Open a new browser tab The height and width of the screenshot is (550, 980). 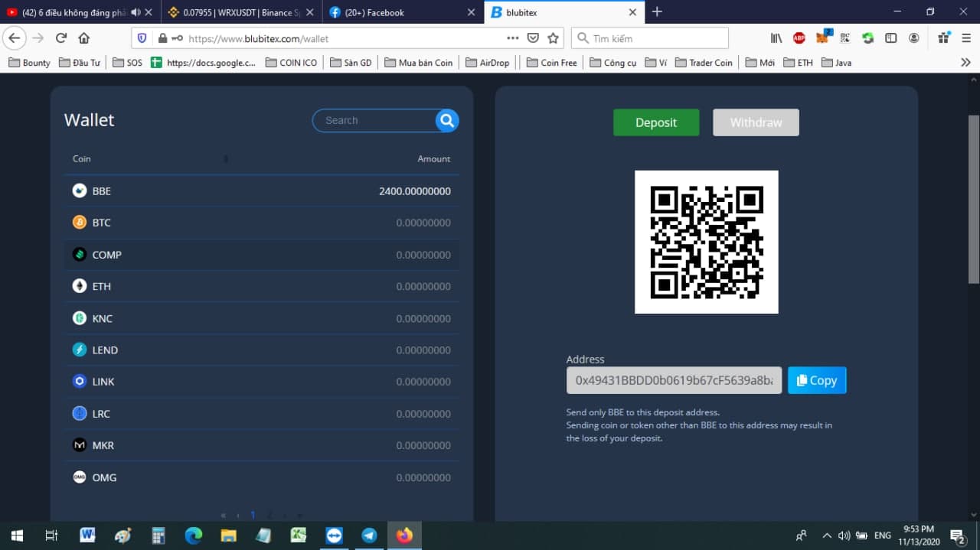tap(657, 11)
